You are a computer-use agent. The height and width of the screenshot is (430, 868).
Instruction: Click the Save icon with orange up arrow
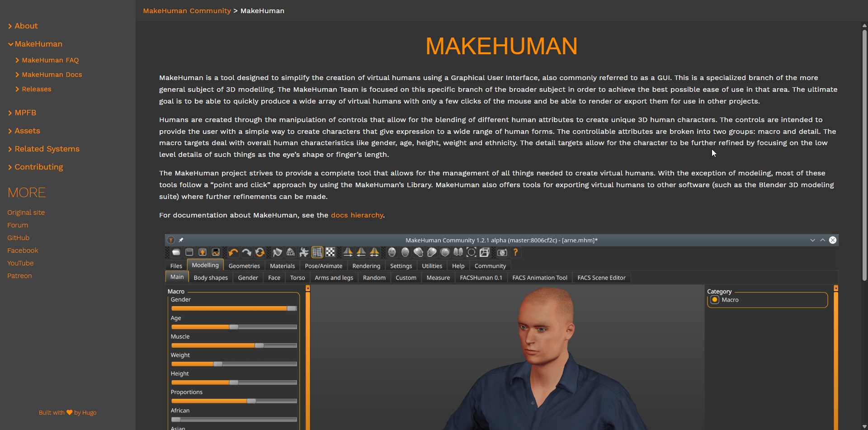203,252
